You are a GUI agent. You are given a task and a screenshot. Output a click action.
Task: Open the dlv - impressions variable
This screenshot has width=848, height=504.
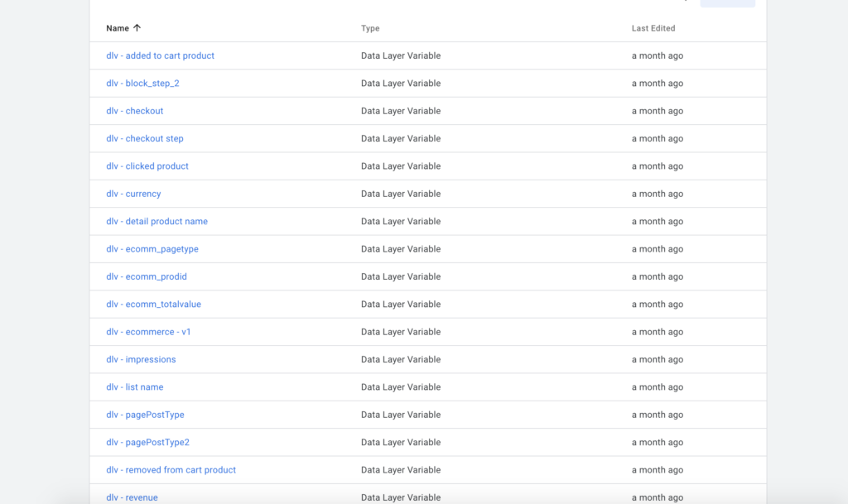click(141, 359)
